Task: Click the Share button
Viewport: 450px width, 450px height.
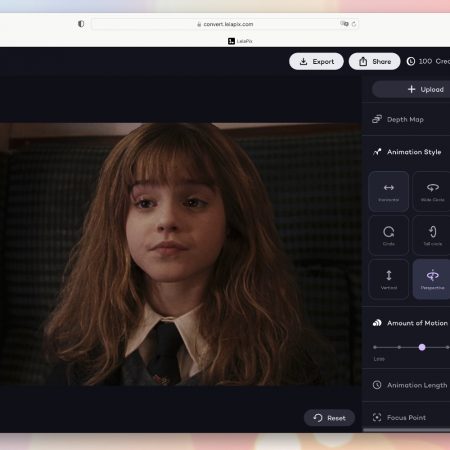Action: click(x=375, y=61)
